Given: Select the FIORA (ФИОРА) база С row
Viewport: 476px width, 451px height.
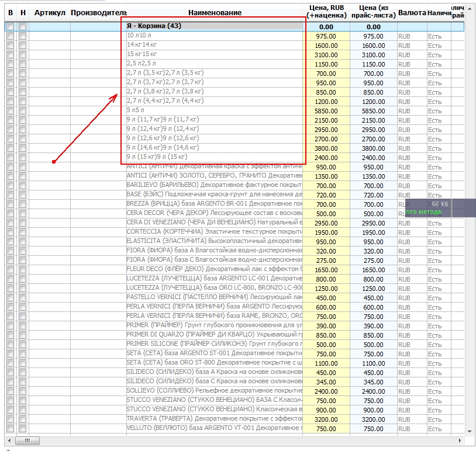Looking at the screenshot, I should pos(234,260).
